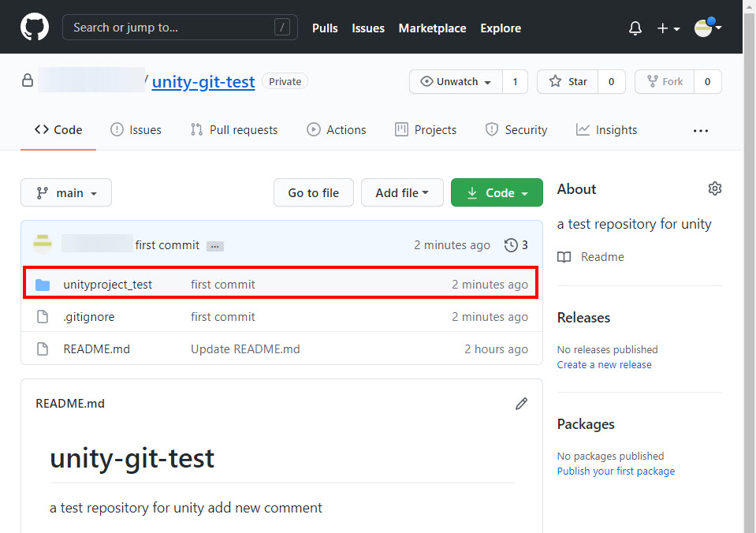Click the slash shortcut key icon
The width and height of the screenshot is (756, 533).
tap(282, 28)
